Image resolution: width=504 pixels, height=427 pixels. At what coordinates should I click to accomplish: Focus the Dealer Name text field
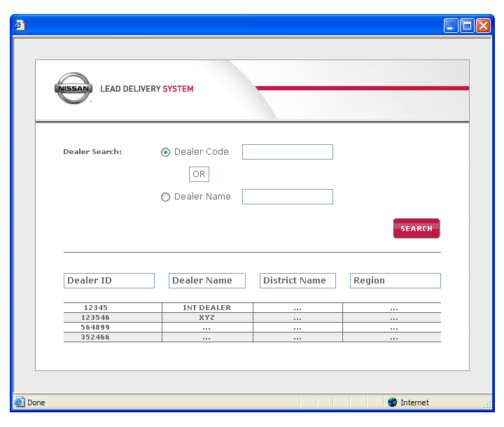coord(287,197)
